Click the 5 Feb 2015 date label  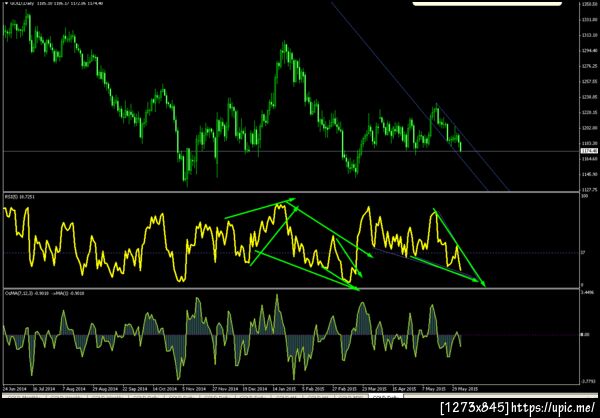click(314, 389)
